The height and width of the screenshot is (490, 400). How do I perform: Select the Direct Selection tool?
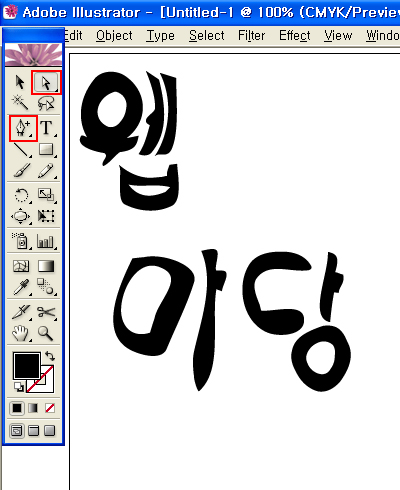[46, 82]
